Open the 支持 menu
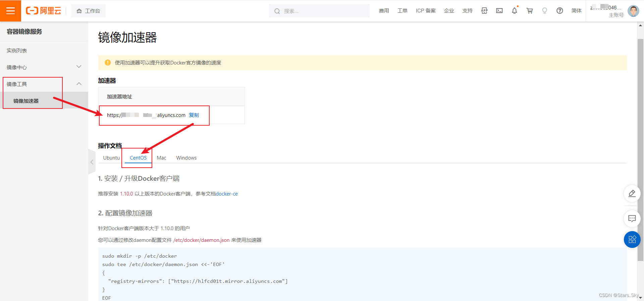 [x=468, y=11]
